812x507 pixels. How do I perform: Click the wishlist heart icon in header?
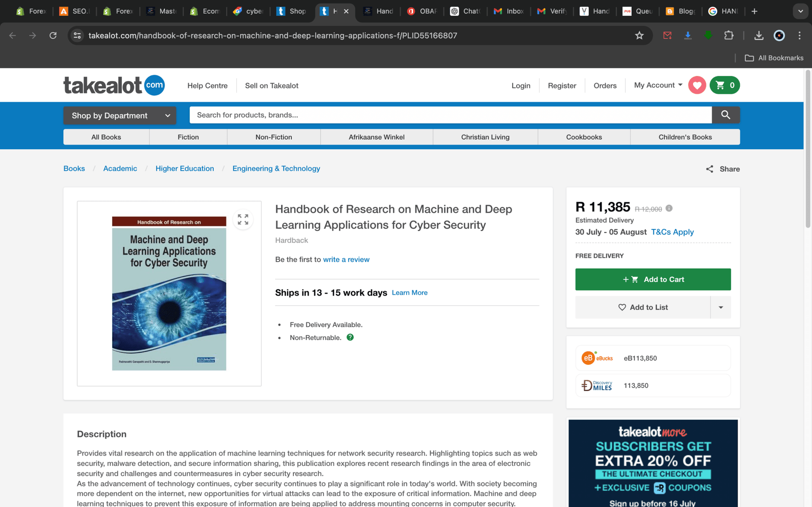(697, 85)
